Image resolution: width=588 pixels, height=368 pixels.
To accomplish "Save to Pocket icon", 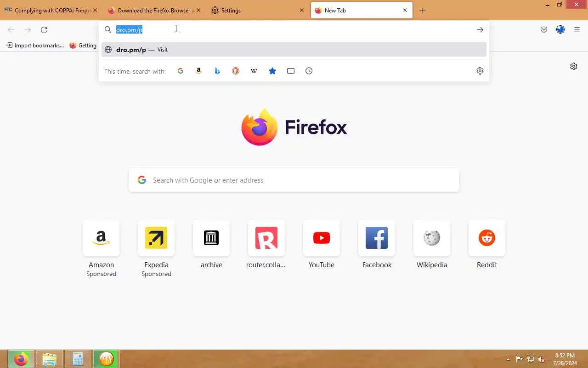I will [544, 29].
